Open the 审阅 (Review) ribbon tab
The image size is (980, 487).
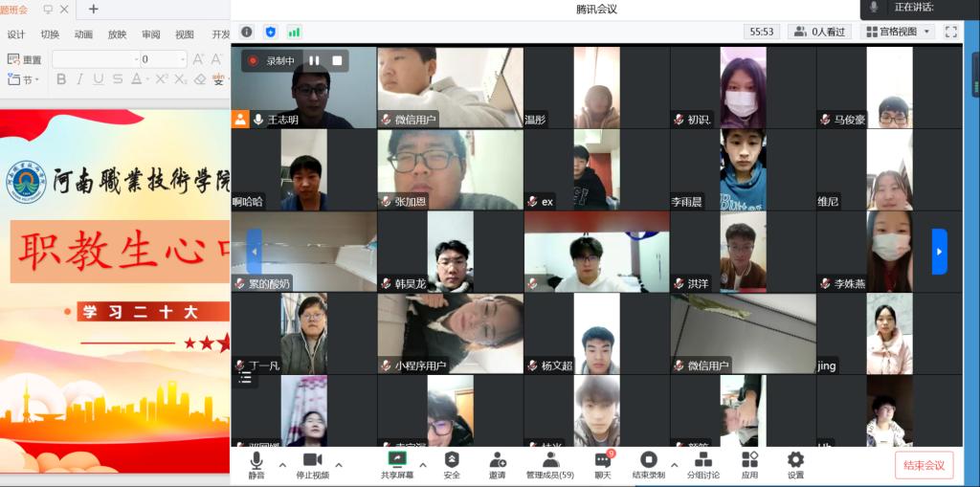[151, 34]
